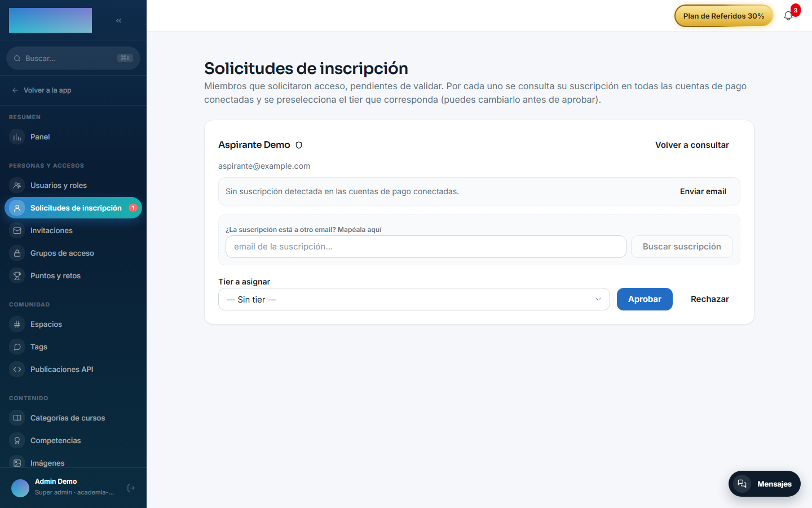Screen dimensions: 812x508
Task: Click the Buscar search box
Action: 73,58
